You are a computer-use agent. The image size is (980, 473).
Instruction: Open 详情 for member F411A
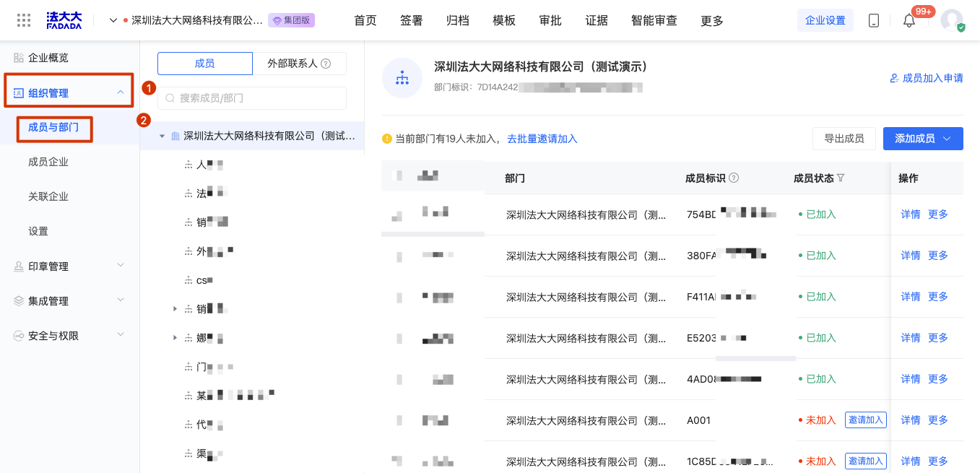[x=911, y=297]
